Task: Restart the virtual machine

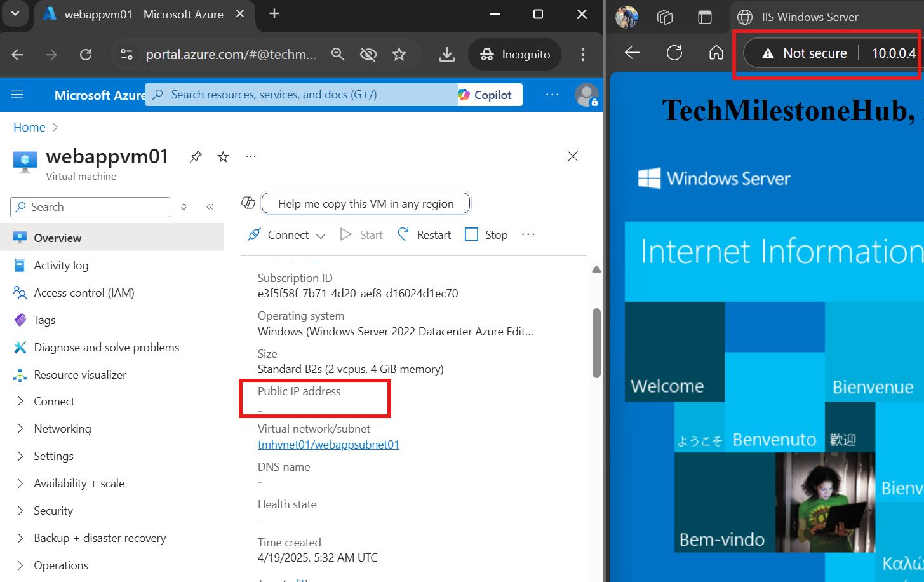Action: pos(424,234)
